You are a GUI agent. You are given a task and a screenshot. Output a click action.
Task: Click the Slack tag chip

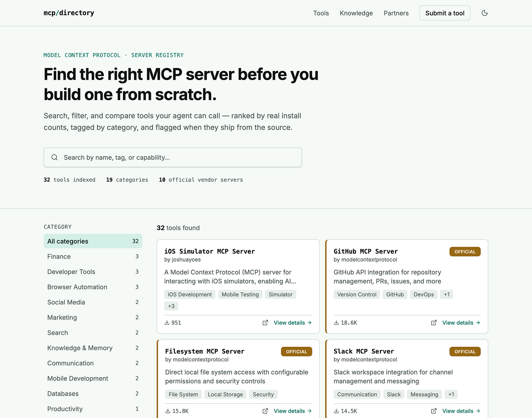coord(394,395)
